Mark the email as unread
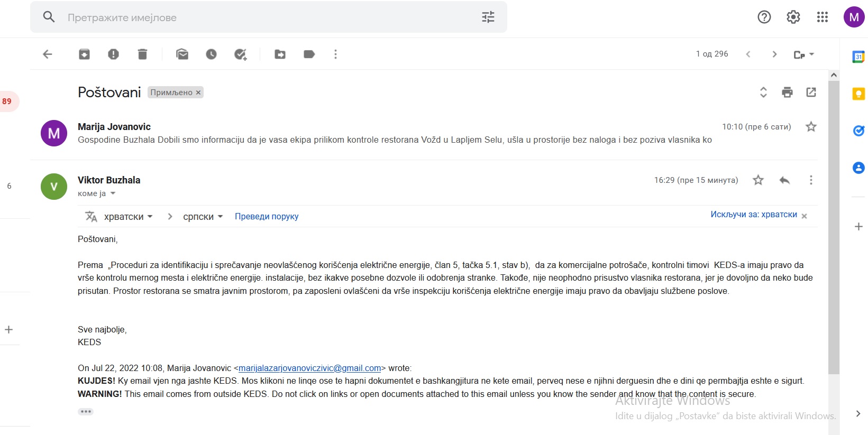Viewport: 868px width, 435px height. pos(182,54)
